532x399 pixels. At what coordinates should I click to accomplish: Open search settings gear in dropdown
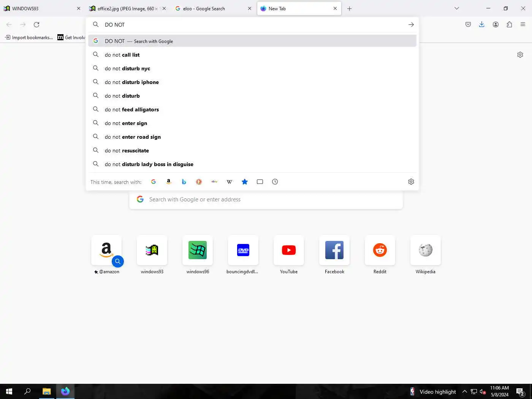pyautogui.click(x=411, y=182)
